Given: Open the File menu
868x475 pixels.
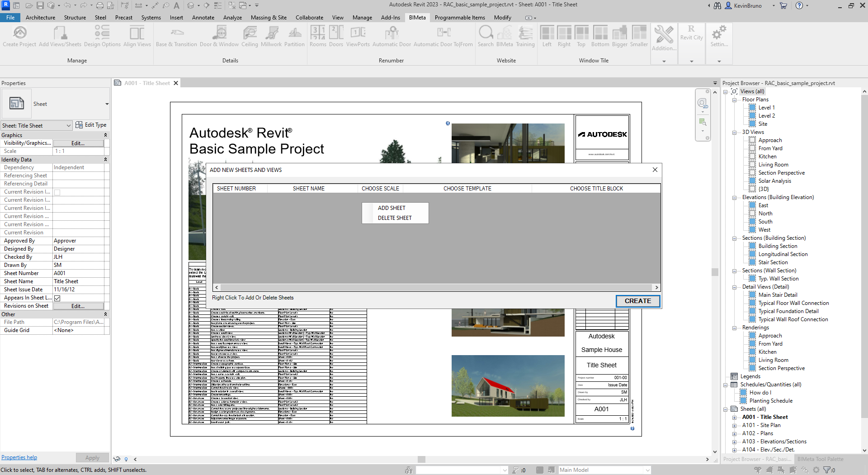Looking at the screenshot, I should [10, 18].
